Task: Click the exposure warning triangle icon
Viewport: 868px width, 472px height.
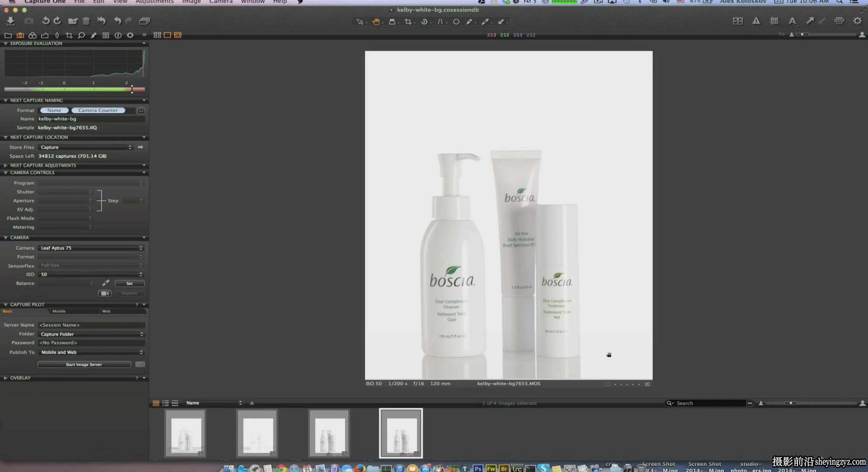Action: (756, 21)
